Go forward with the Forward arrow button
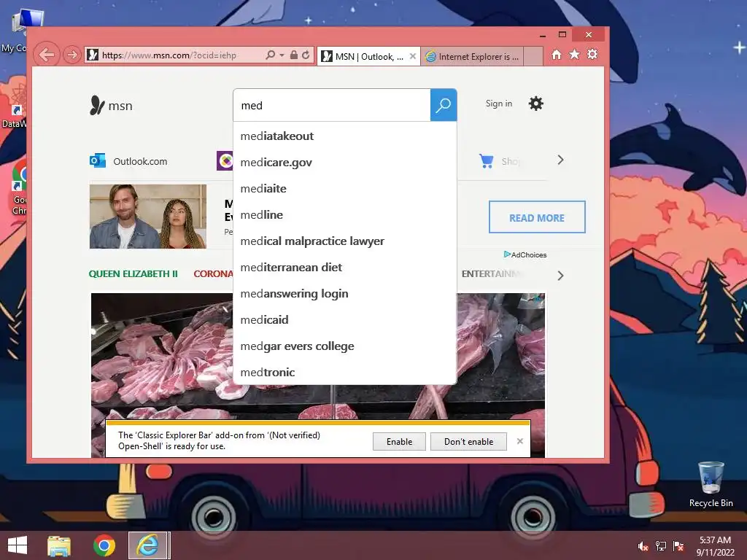747x560 pixels. (x=72, y=55)
